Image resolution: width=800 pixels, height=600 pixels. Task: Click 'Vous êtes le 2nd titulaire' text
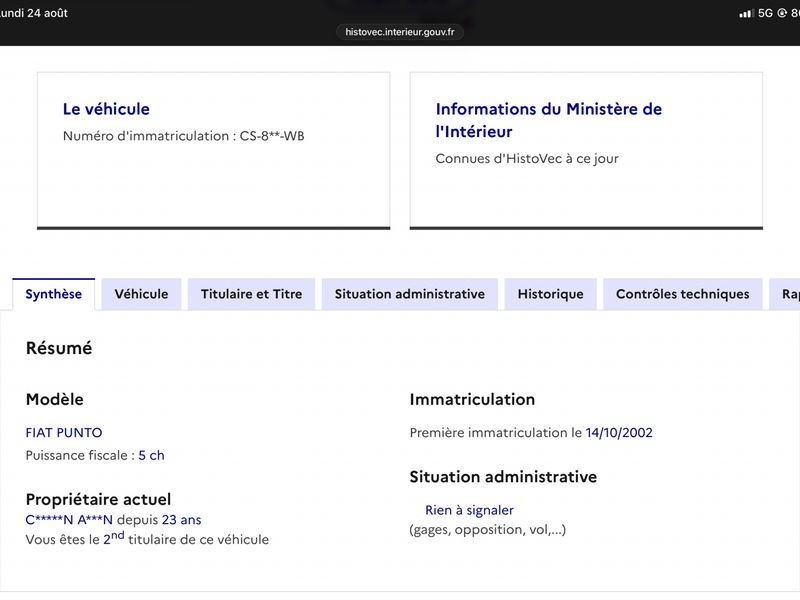pyautogui.click(x=147, y=539)
